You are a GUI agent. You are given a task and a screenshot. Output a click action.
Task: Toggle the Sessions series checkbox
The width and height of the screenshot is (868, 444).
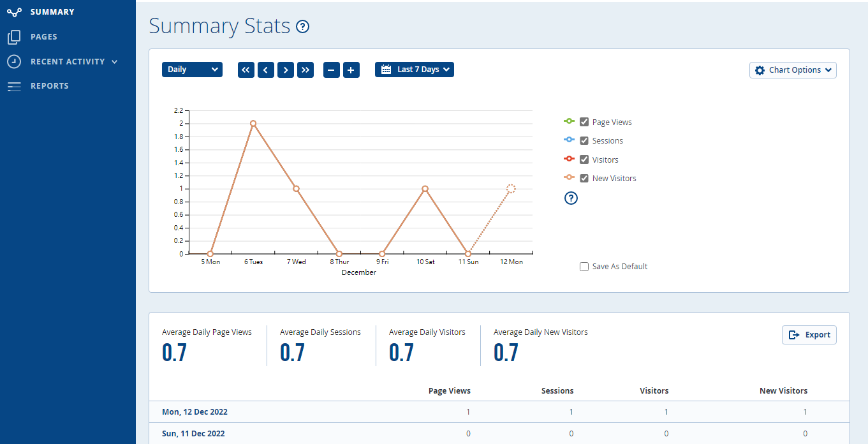584,140
